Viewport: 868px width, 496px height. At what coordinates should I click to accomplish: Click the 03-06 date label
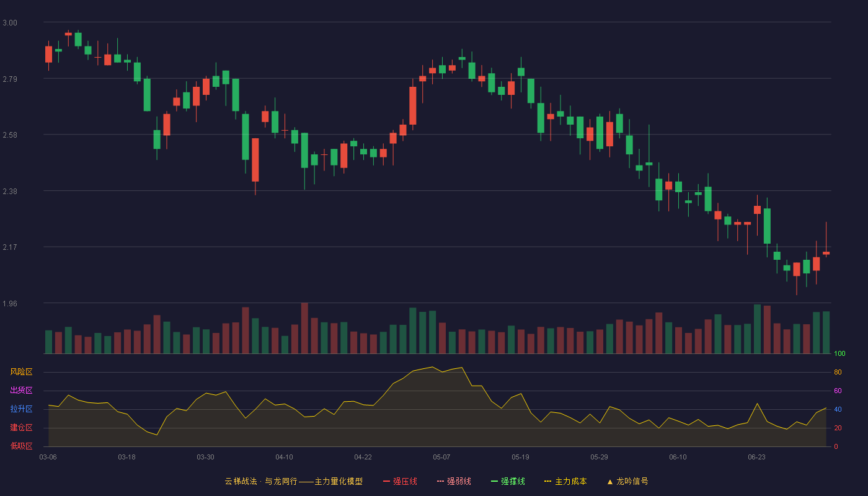point(48,457)
